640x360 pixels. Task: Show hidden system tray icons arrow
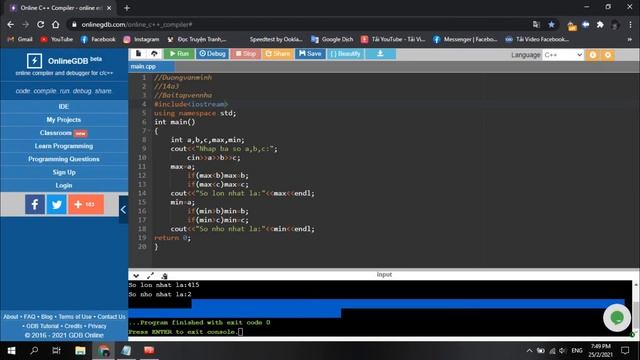click(529, 351)
